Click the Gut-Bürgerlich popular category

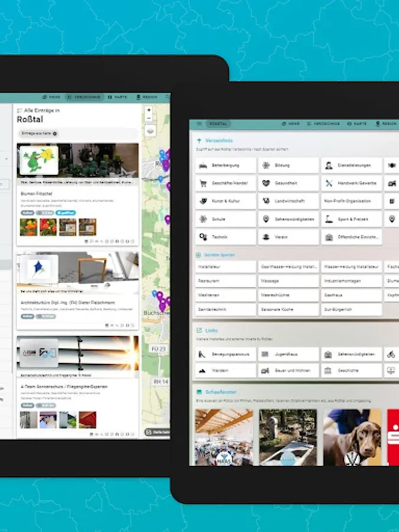[x=352, y=309]
